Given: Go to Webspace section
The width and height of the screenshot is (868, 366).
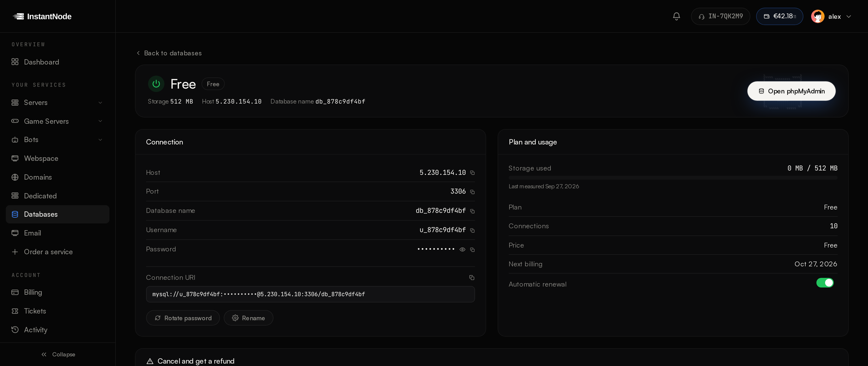Looking at the screenshot, I should (58, 158).
